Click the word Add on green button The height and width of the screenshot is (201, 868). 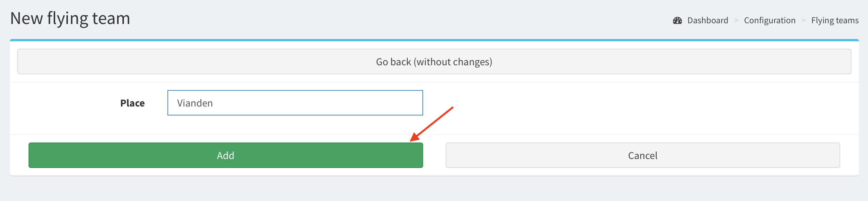point(226,156)
